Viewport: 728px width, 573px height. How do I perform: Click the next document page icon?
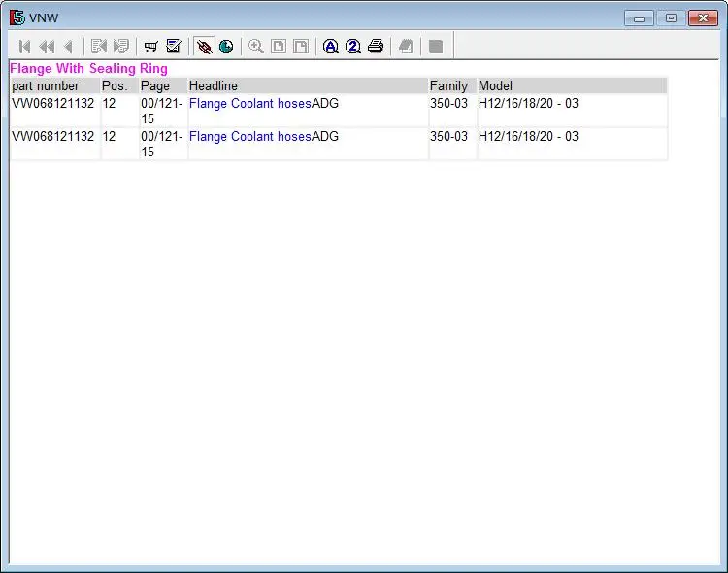pyautogui.click(x=121, y=47)
